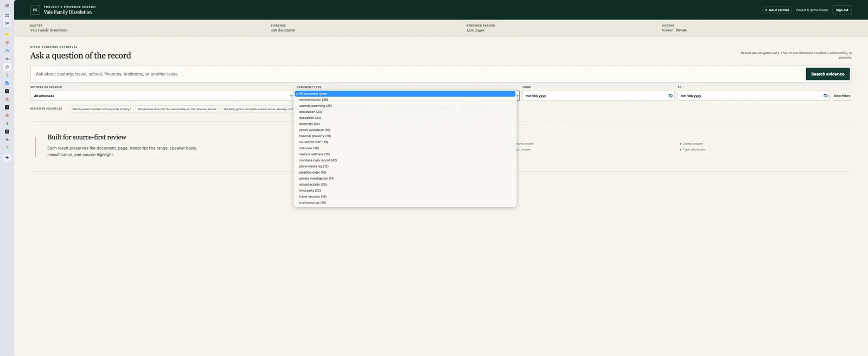Click Project X Demo Owner name
The image size is (868, 356).
pyautogui.click(x=812, y=10)
